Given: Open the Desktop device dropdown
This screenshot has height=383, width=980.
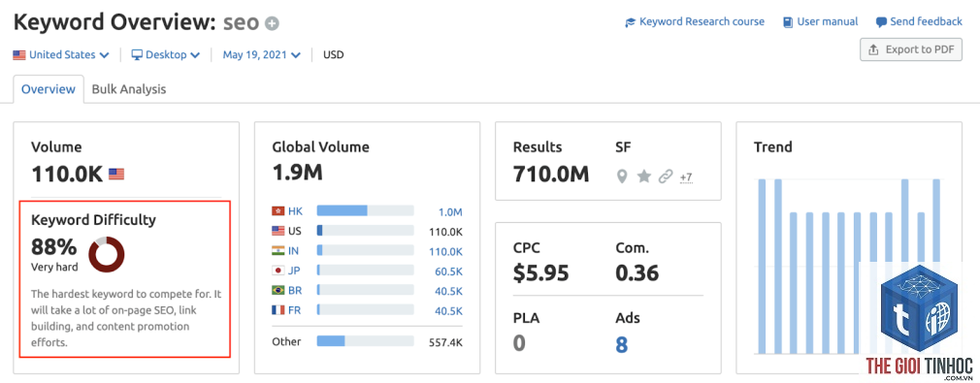Looking at the screenshot, I should point(166,55).
